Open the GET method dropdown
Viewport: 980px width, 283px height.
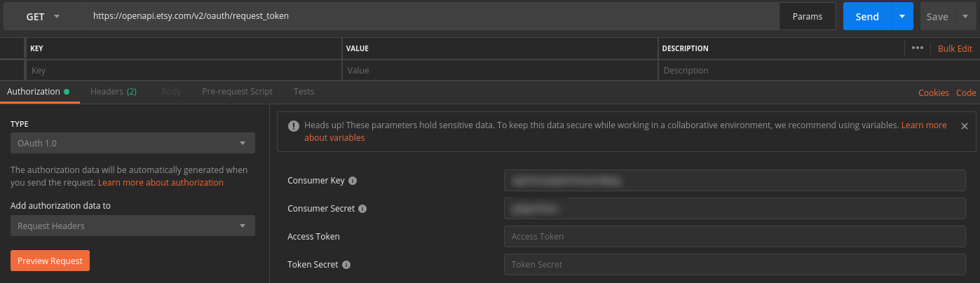[x=44, y=16]
